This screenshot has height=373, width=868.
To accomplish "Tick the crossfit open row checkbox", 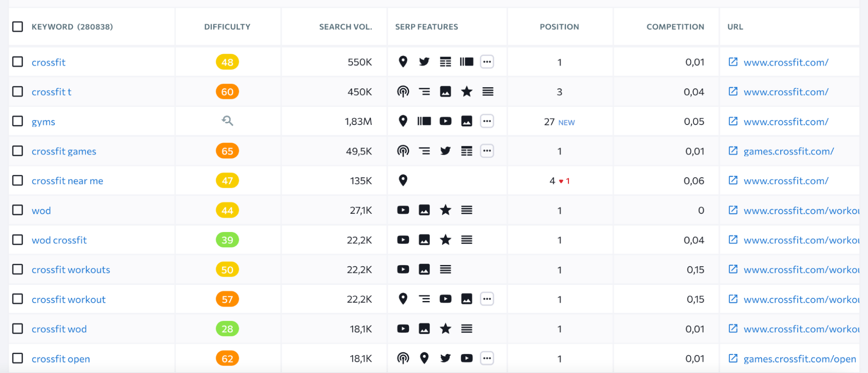I will [x=18, y=358].
